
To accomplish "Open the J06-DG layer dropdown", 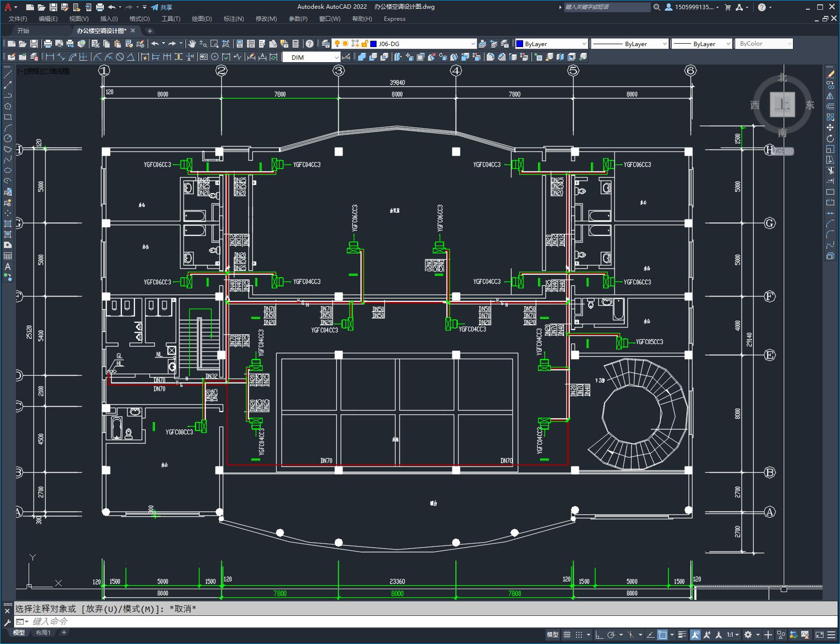I will coord(473,44).
